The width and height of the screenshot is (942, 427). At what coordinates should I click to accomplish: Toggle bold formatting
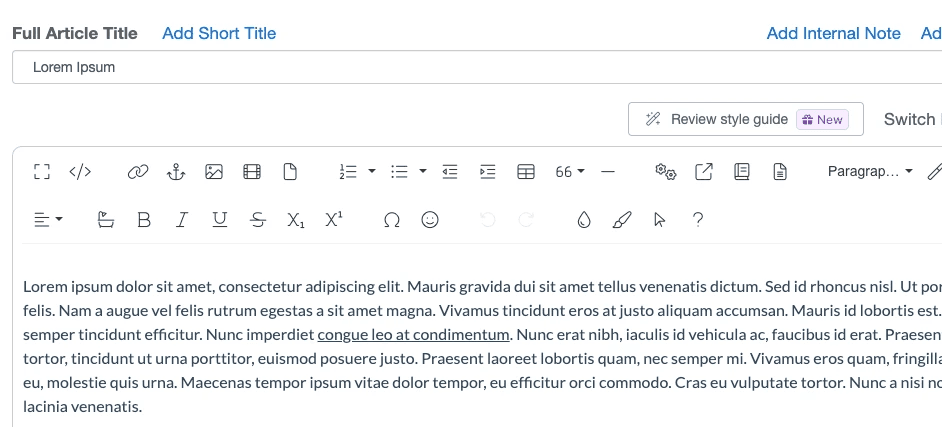pyautogui.click(x=144, y=220)
